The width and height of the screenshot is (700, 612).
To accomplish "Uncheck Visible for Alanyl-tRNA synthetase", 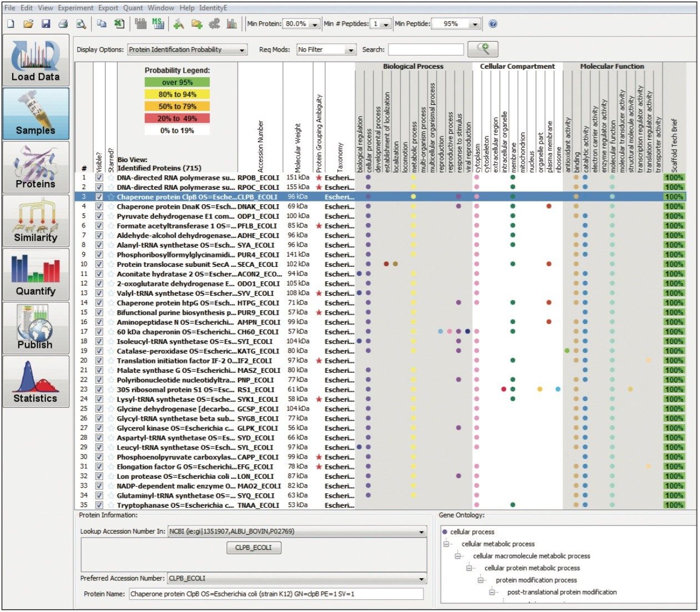I will click(99, 245).
